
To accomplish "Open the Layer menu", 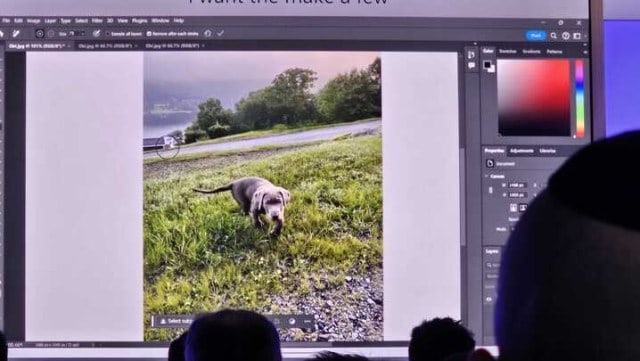I will point(50,20).
